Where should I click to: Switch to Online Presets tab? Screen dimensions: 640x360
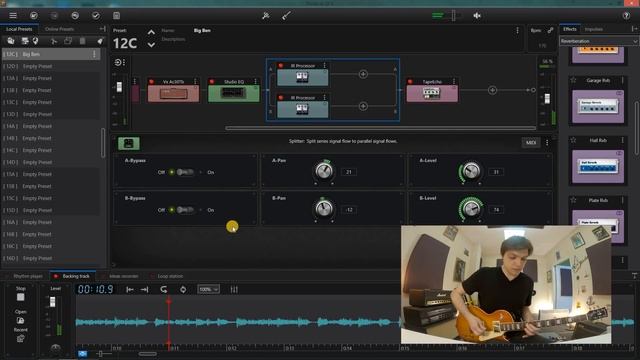tap(59, 29)
